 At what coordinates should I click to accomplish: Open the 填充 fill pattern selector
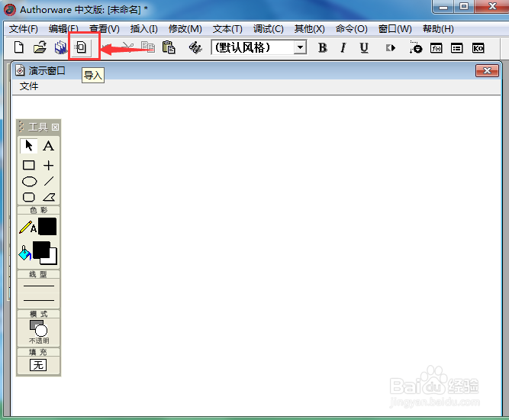point(38,365)
